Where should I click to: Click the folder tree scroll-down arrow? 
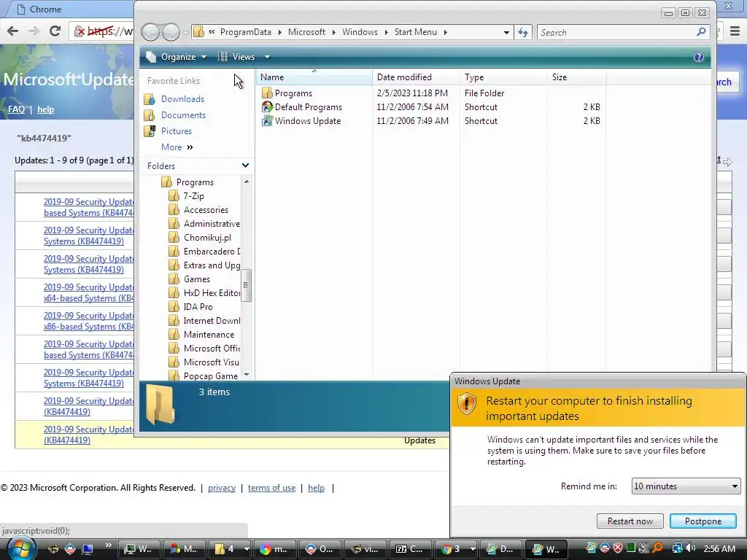pos(247,375)
